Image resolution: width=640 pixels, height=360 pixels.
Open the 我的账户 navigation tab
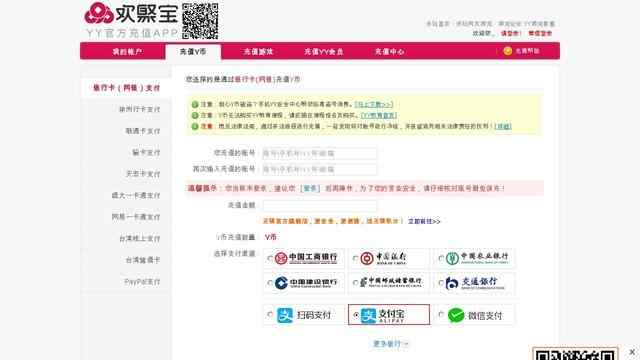pos(127,51)
